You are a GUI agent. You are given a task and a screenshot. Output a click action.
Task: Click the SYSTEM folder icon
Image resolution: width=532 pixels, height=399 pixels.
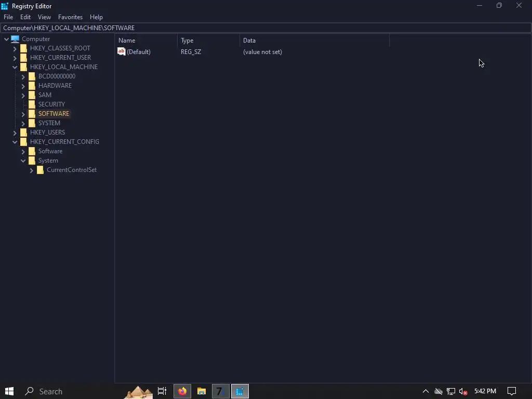pyautogui.click(x=32, y=123)
